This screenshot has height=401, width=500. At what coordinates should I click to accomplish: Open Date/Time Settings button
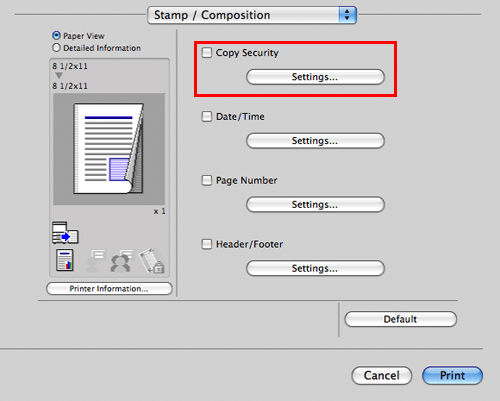click(315, 141)
